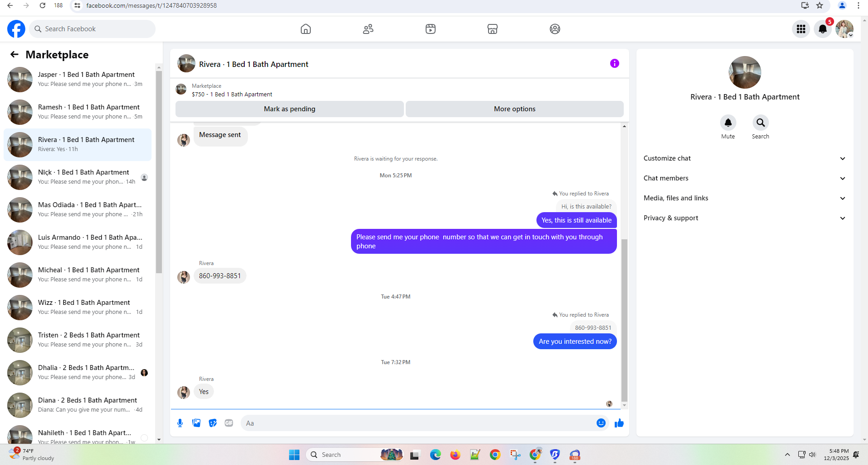Open the Mas Odiada conversation
Viewport: 868px width, 465px height.
(x=78, y=210)
